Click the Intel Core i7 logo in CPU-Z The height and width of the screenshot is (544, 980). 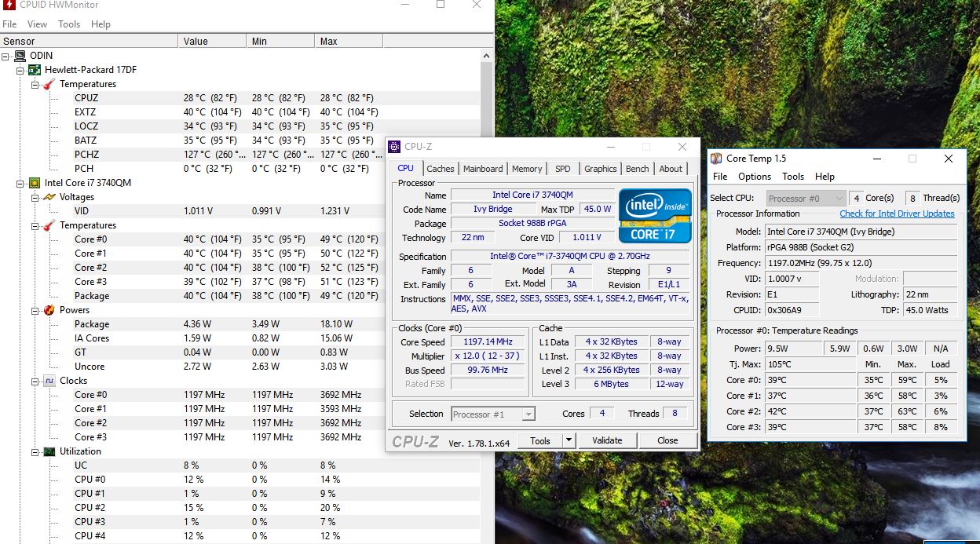655,215
